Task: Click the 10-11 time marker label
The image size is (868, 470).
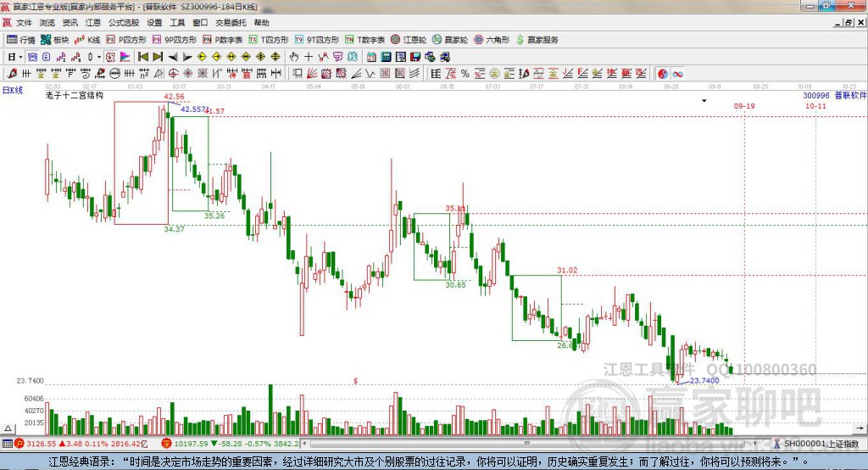Action: click(x=815, y=106)
